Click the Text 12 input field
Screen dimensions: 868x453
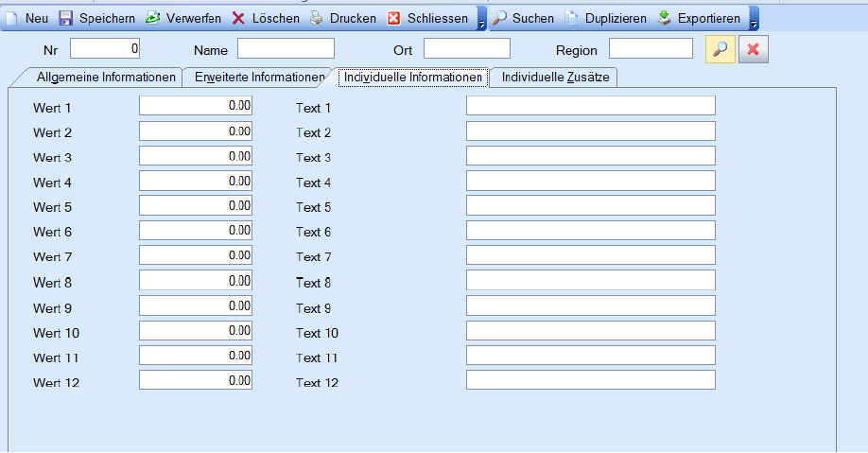pos(591,380)
